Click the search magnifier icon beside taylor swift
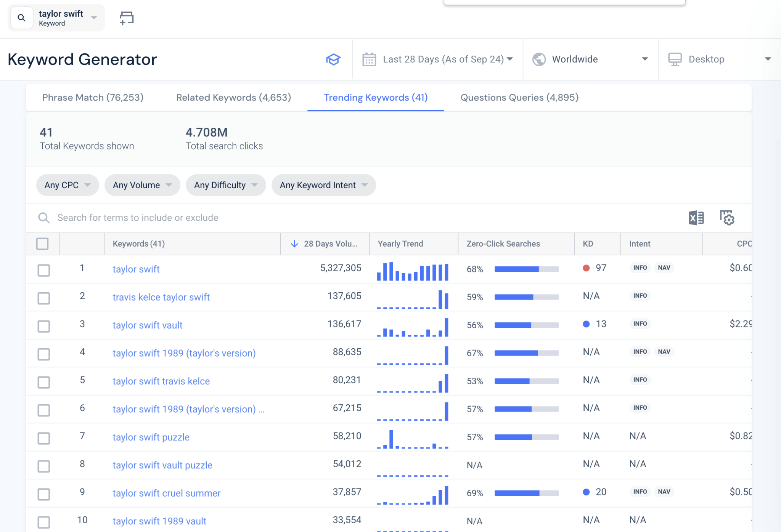This screenshot has height=532, width=781. (x=22, y=18)
